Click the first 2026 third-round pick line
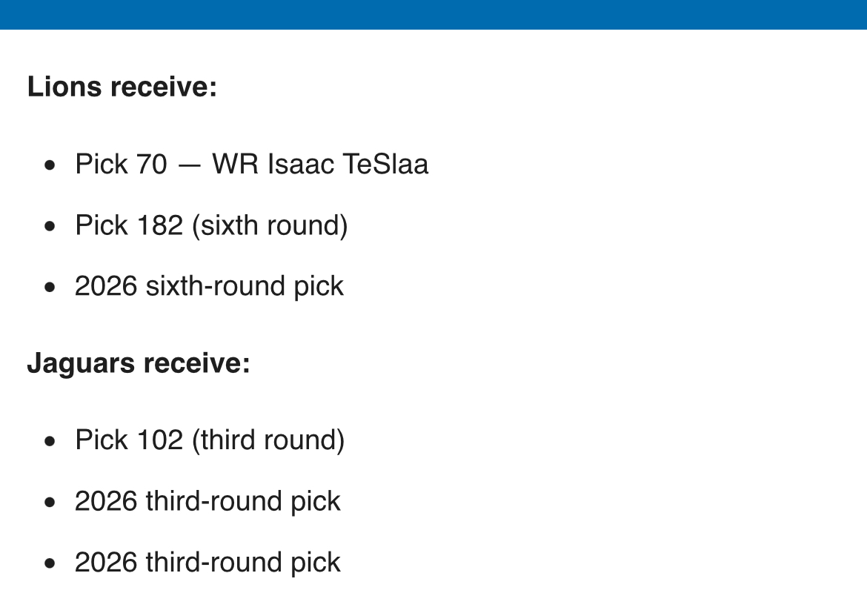 click(x=207, y=501)
